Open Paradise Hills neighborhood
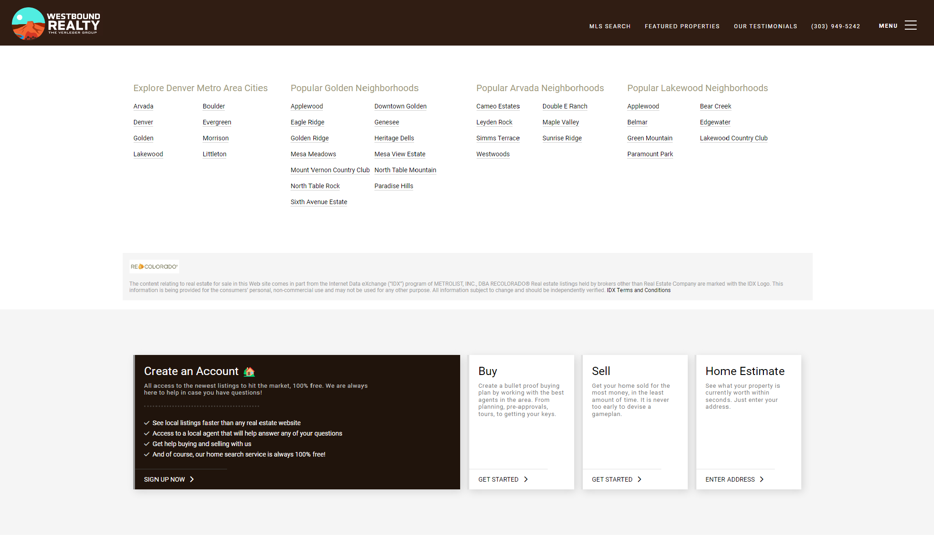934x560 pixels. pyautogui.click(x=394, y=186)
